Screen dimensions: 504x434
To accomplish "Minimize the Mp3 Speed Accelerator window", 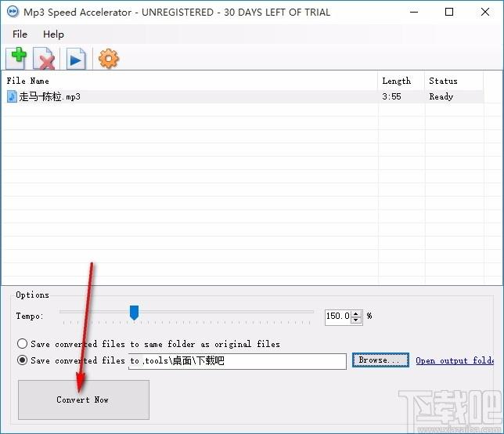I will (414, 13).
